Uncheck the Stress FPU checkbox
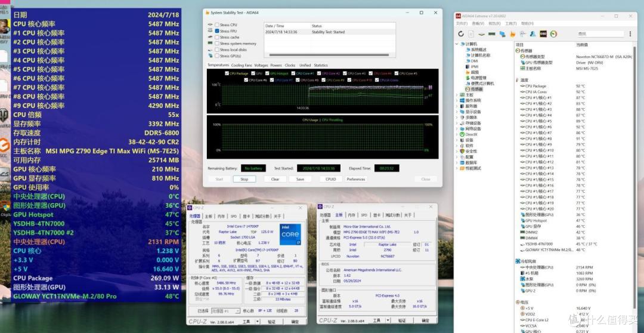Screen dimensions: 644x333 [x=217, y=31]
